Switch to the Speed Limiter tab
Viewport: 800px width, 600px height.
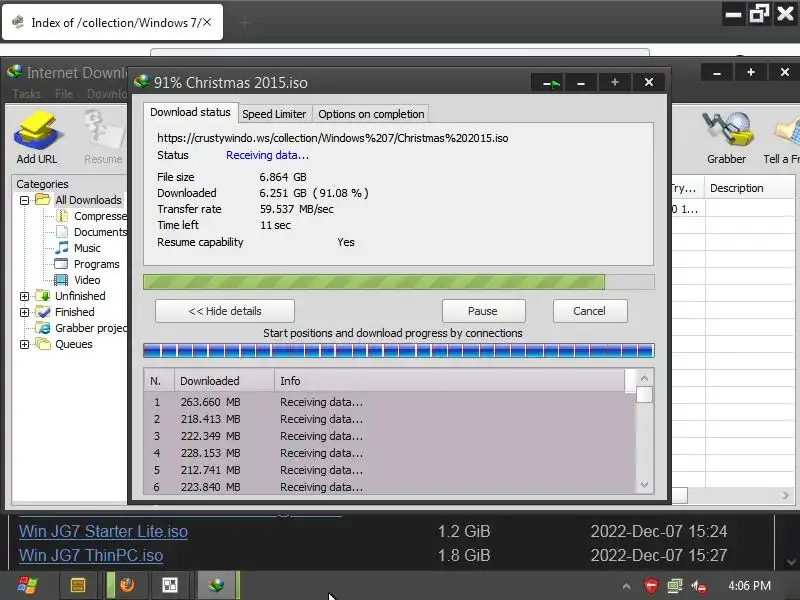coord(274,114)
